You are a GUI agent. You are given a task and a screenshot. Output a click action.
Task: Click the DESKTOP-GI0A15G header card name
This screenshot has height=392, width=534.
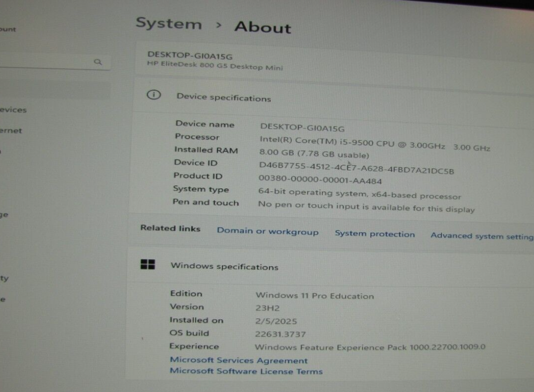(190, 55)
